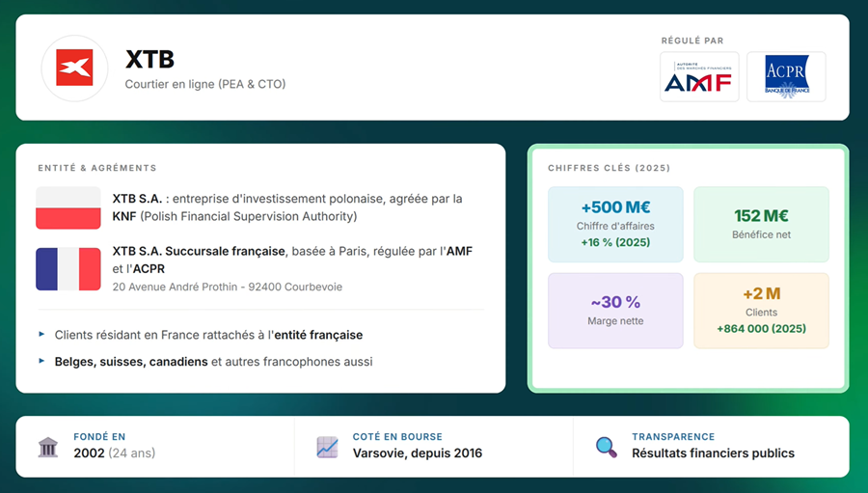This screenshot has width=868, height=493.
Task: Click the address 20 Avenue André Prothin - 92400 Courbevoie
Action: [x=228, y=287]
